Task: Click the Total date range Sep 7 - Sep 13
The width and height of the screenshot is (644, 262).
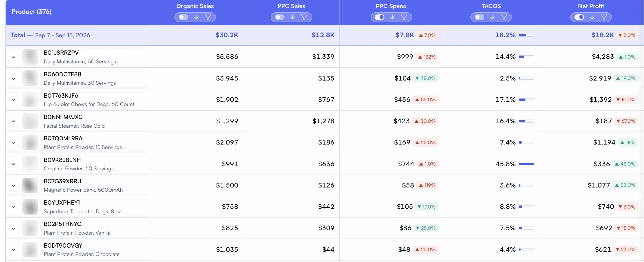Action: pyautogui.click(x=63, y=35)
